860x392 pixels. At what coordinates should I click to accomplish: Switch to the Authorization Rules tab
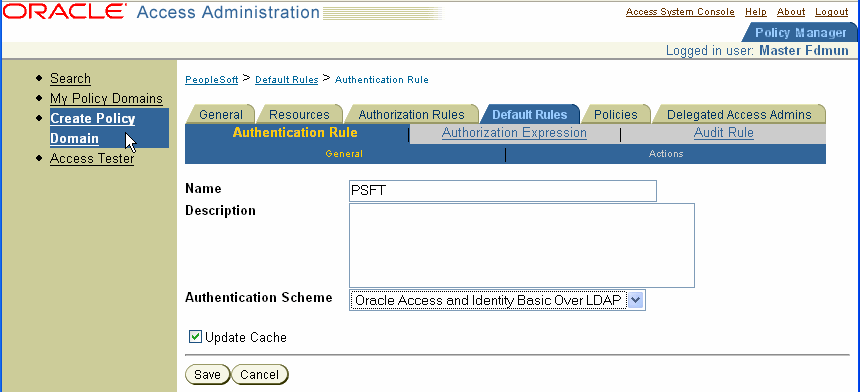point(411,115)
